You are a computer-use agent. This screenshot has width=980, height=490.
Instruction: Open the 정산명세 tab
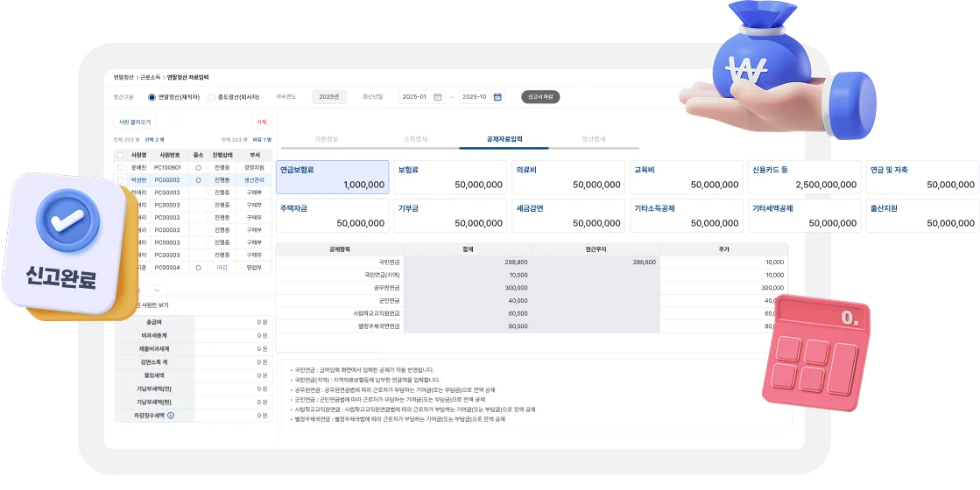coord(593,139)
